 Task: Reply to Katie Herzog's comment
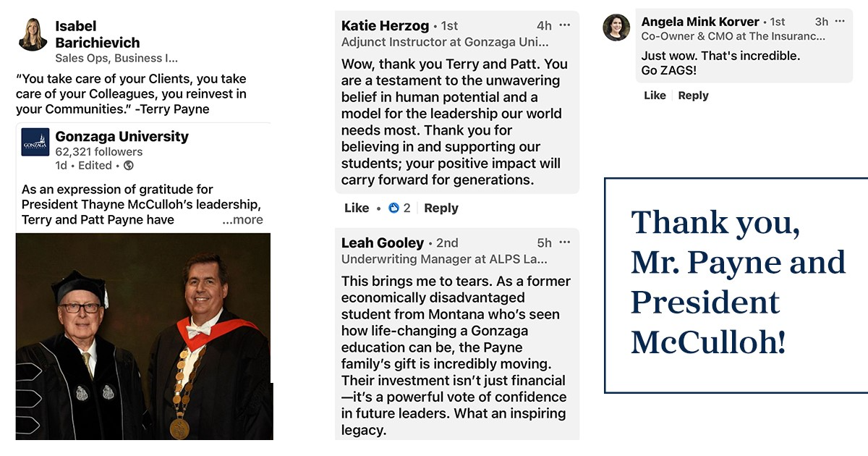pos(441,208)
